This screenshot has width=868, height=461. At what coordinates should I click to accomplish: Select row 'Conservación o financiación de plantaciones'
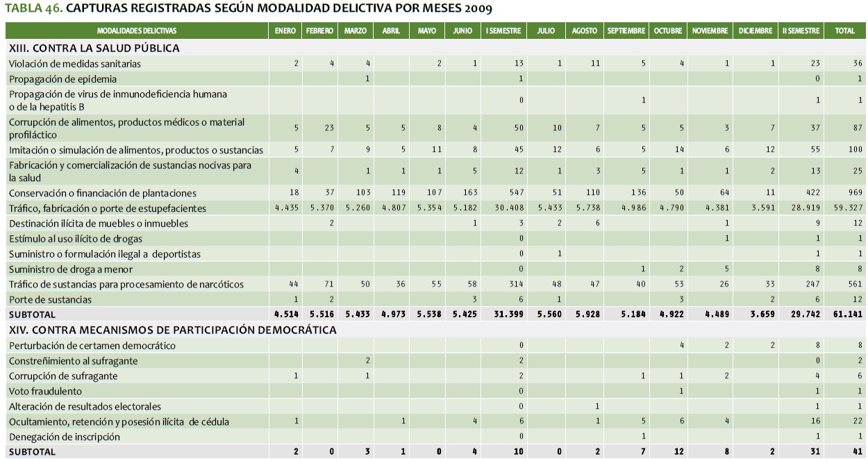coord(435,192)
